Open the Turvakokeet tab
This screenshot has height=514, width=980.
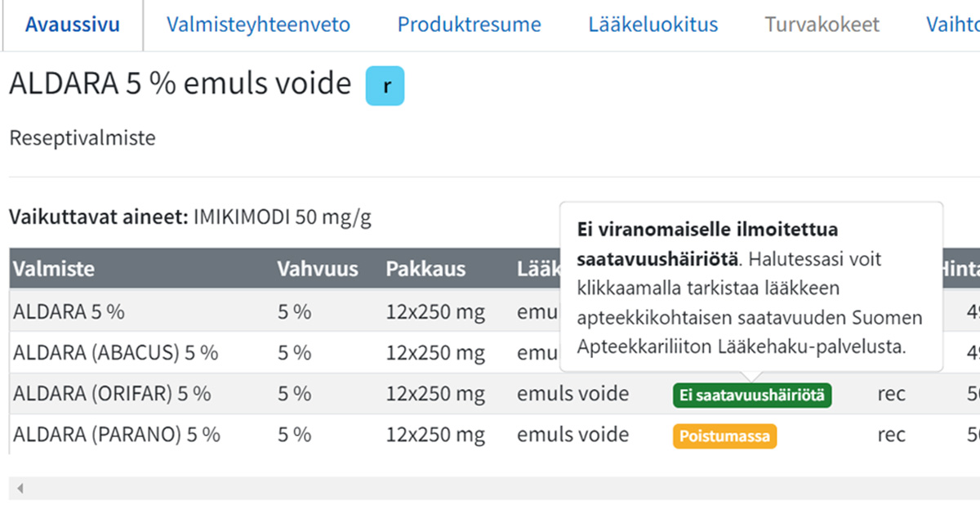[822, 25]
